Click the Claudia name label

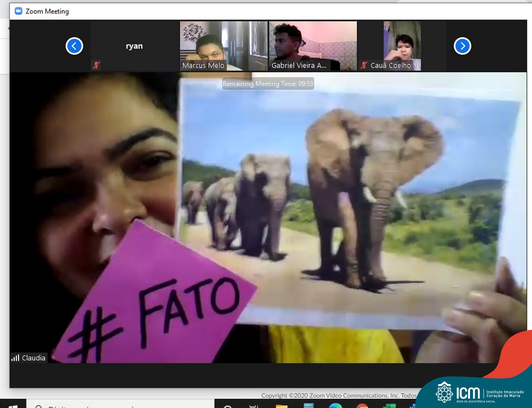click(x=33, y=358)
